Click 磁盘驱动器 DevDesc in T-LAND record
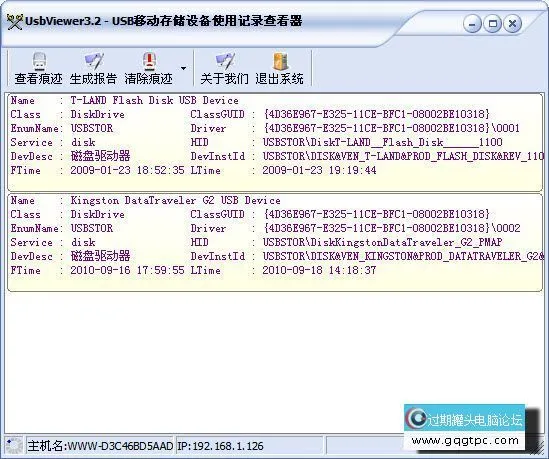 (100, 156)
